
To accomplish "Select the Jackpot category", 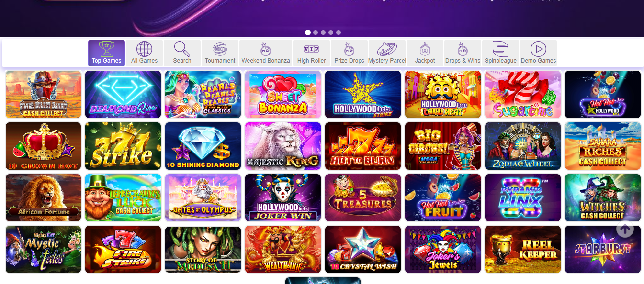I will click(x=425, y=53).
